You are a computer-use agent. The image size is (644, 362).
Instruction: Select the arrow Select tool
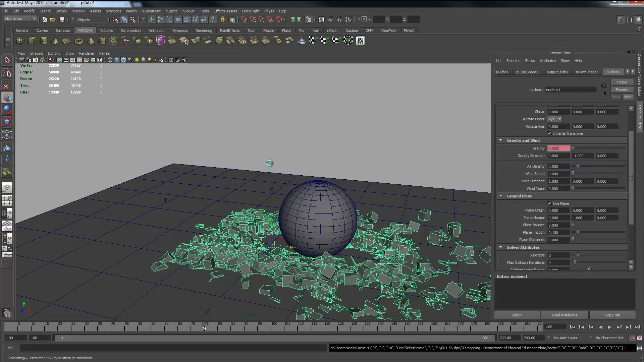[7, 60]
